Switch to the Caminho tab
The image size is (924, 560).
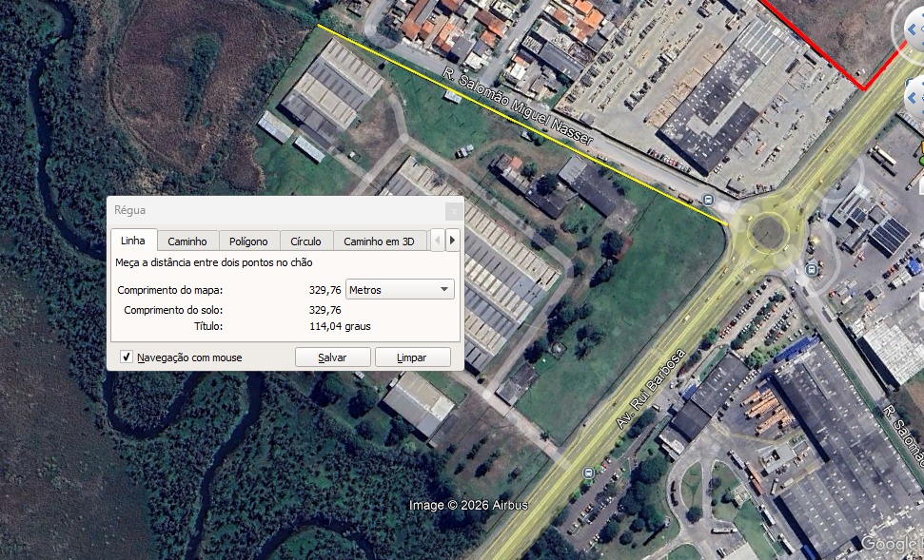(x=187, y=241)
